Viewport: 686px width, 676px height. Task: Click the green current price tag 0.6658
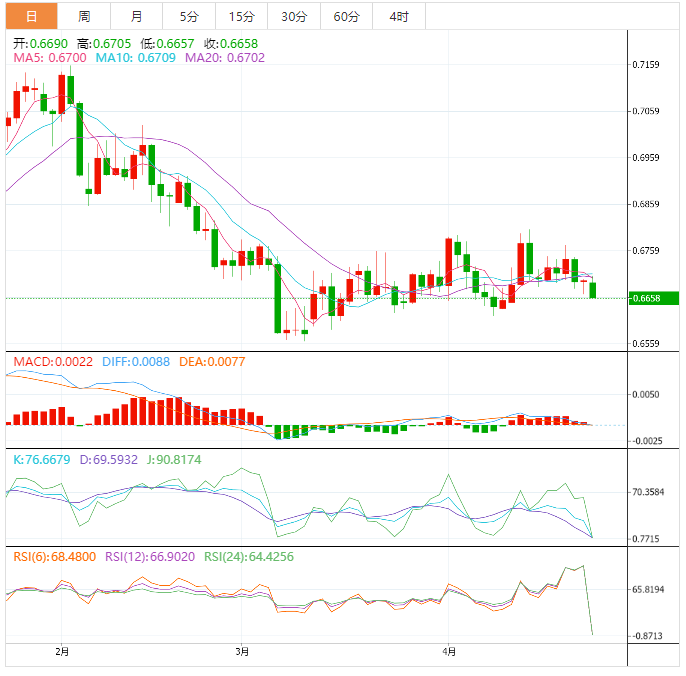654,298
